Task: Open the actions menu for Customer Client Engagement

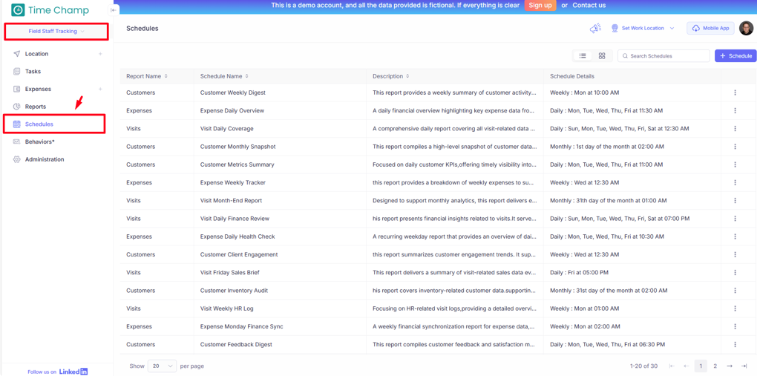Action: pos(735,255)
